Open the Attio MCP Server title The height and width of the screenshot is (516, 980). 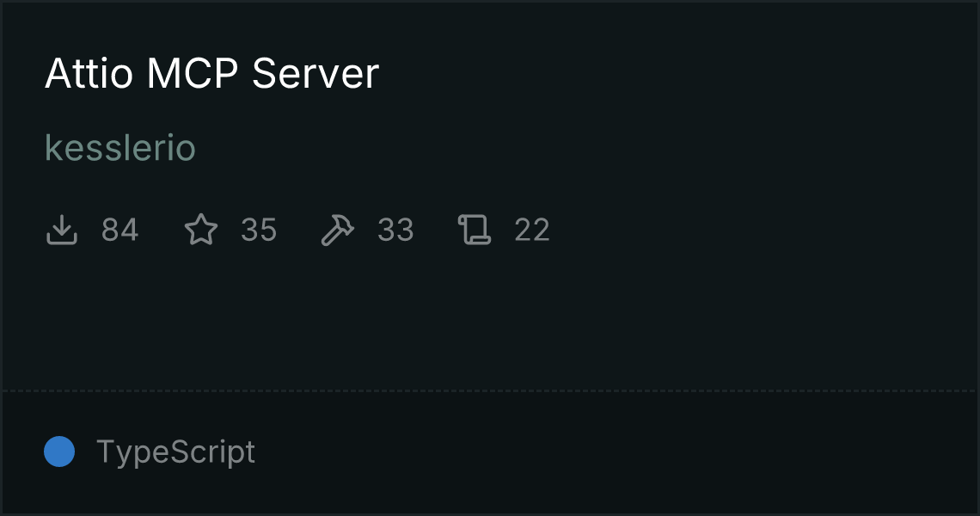click(x=211, y=73)
